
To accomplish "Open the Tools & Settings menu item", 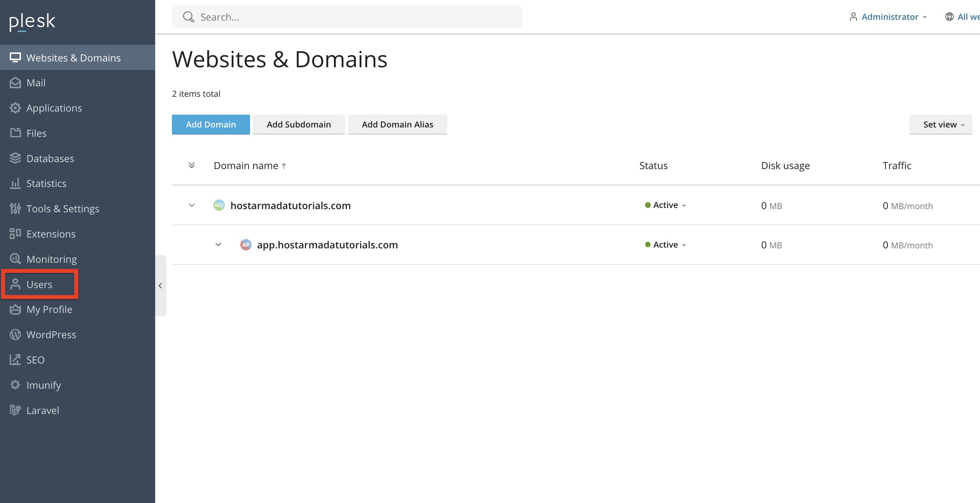I will pos(77,209).
